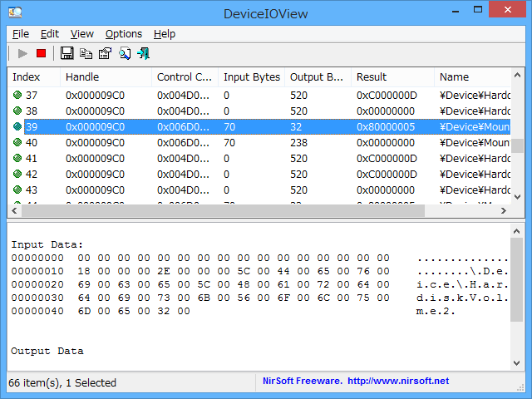532x399 pixels.
Task: Select the row with index 38
Action: tap(259, 111)
